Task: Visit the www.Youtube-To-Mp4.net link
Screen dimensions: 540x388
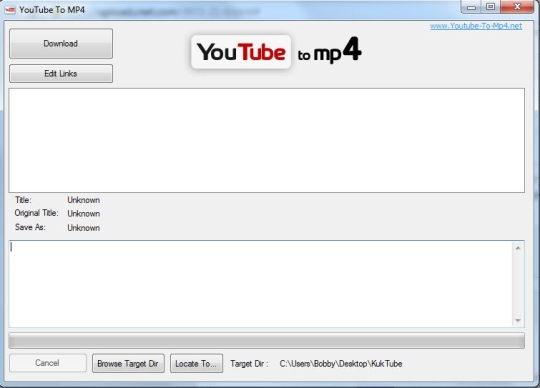Action: click(x=476, y=26)
